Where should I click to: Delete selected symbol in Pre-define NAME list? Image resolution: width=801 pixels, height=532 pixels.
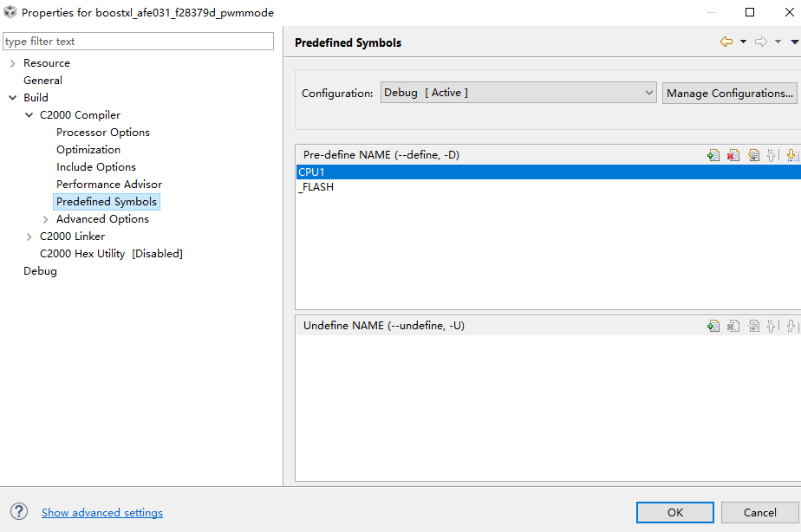coord(733,155)
